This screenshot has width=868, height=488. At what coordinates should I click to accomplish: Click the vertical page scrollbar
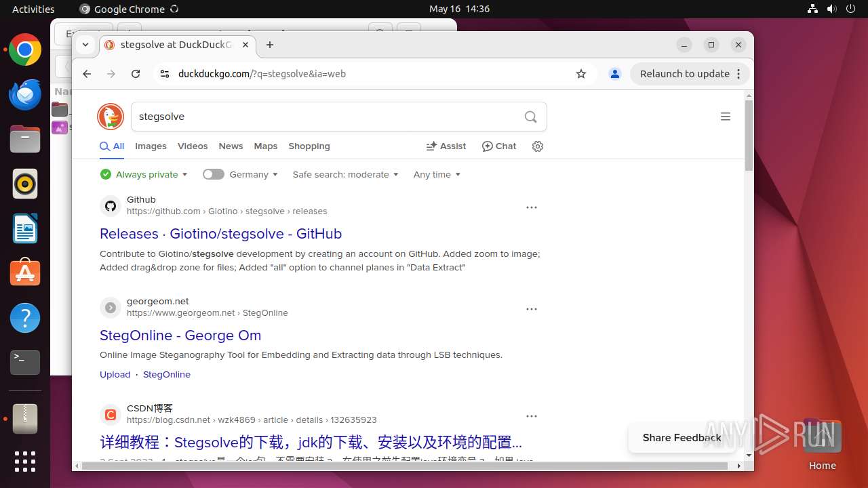coord(749,136)
